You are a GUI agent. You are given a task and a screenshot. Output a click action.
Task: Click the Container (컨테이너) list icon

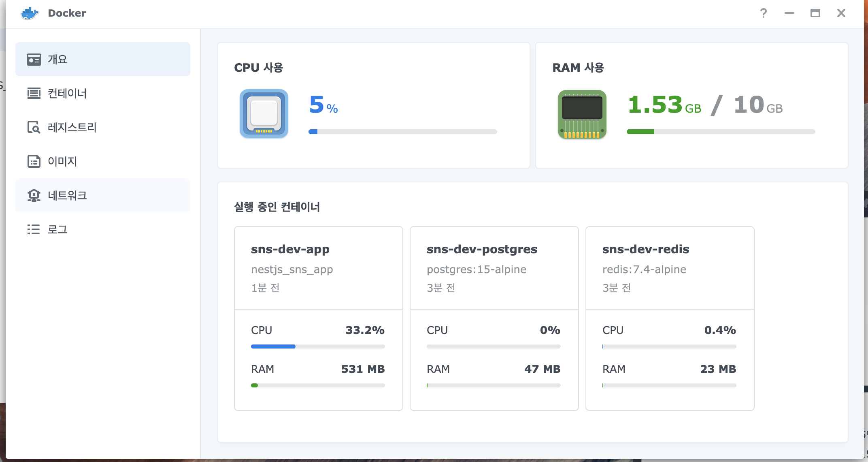[34, 94]
